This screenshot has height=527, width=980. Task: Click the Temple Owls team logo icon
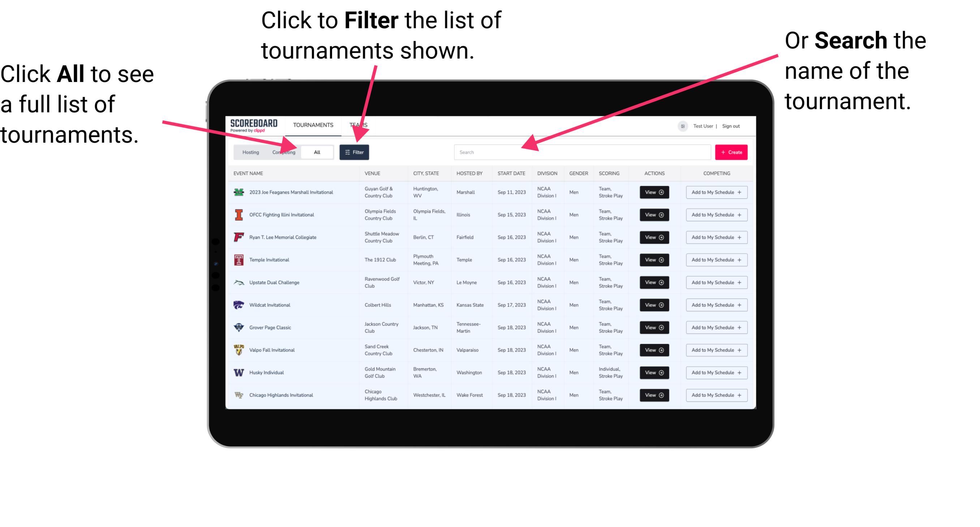coord(238,260)
